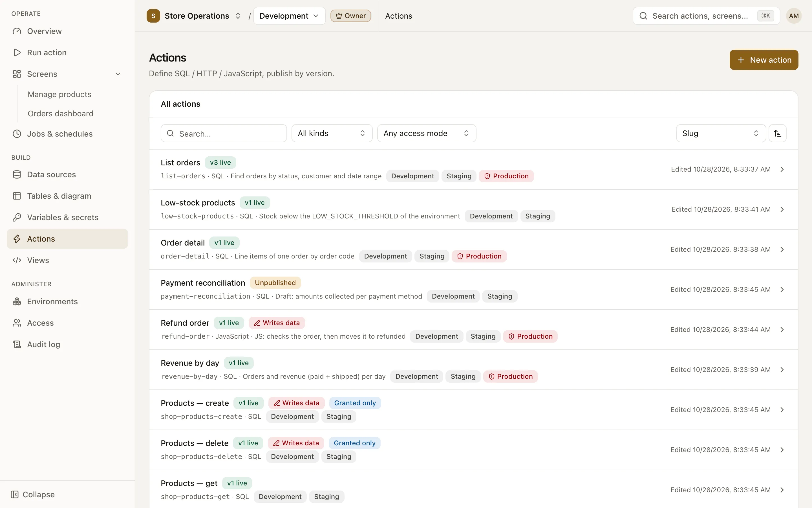
Task: Open the Development environment dropdown
Action: 289,16
